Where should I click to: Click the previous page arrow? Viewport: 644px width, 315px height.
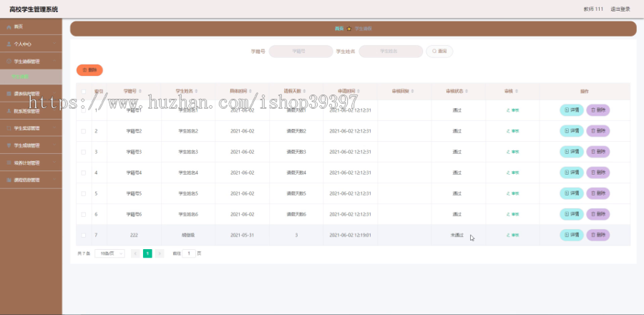[135, 253]
